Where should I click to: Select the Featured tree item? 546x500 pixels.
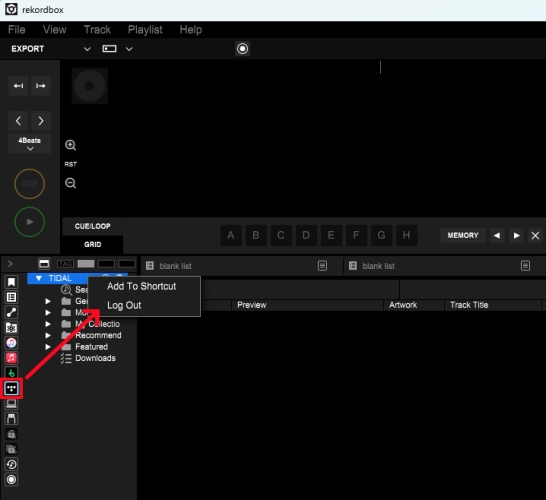click(x=91, y=347)
